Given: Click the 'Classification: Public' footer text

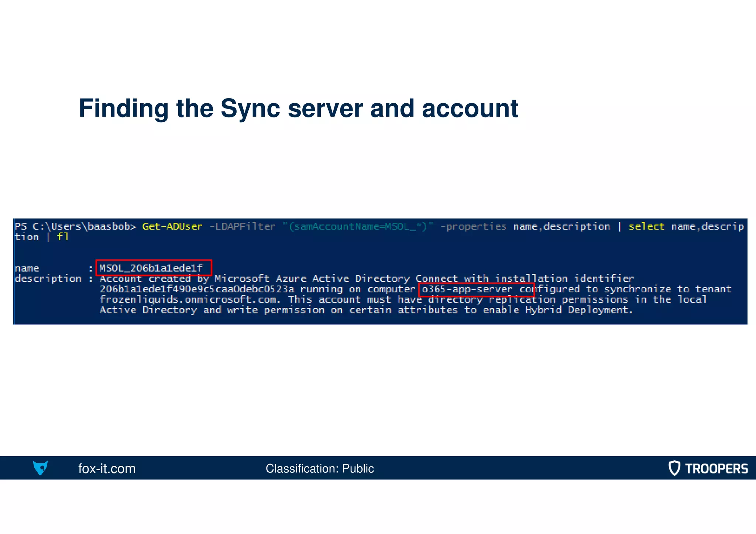Looking at the screenshot, I should click(320, 468).
